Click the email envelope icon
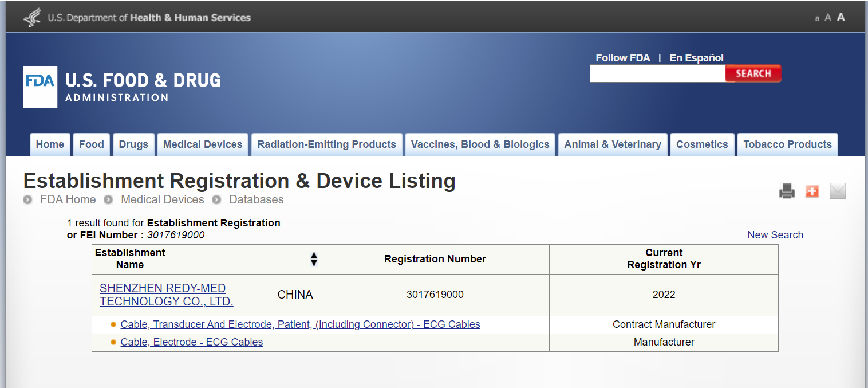868x388 pixels. (837, 191)
